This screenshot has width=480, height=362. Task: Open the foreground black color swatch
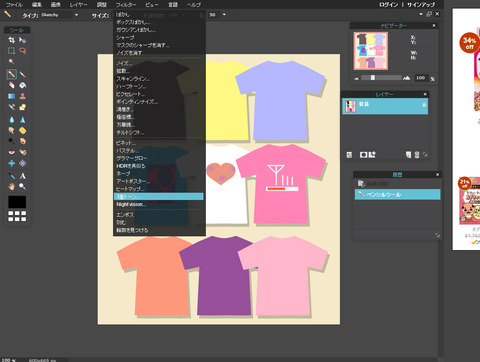17,202
